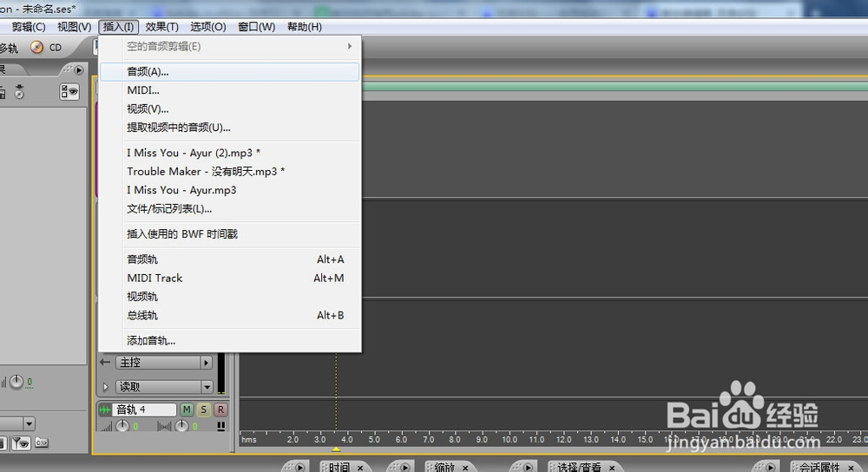The height and width of the screenshot is (472, 868).
Task: Expand the automation triangle beside 读取
Action: (105, 387)
